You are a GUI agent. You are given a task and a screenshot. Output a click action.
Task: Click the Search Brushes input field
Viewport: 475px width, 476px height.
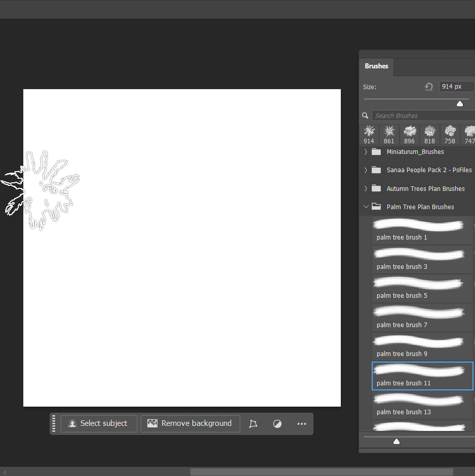point(423,115)
